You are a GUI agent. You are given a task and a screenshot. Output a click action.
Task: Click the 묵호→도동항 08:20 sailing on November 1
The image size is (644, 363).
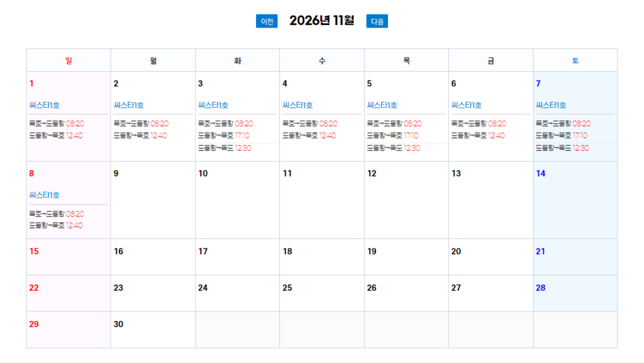click(x=57, y=123)
